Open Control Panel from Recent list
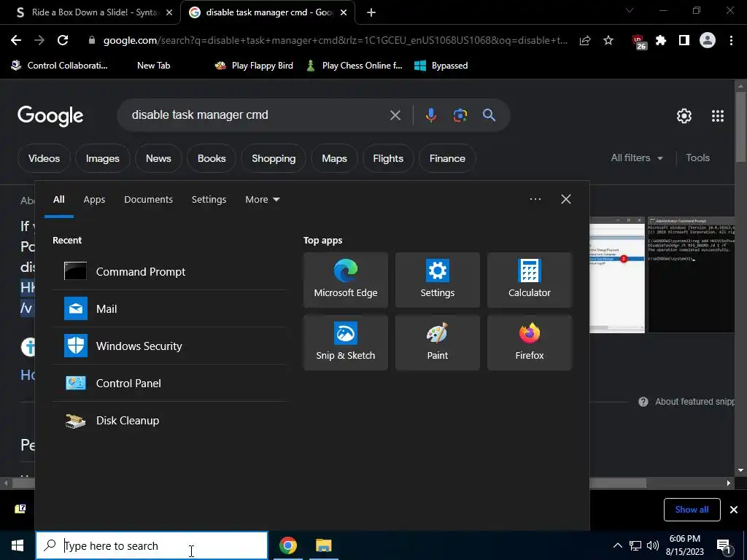Screen dimensions: 747x560 pyautogui.click(x=169, y=383)
